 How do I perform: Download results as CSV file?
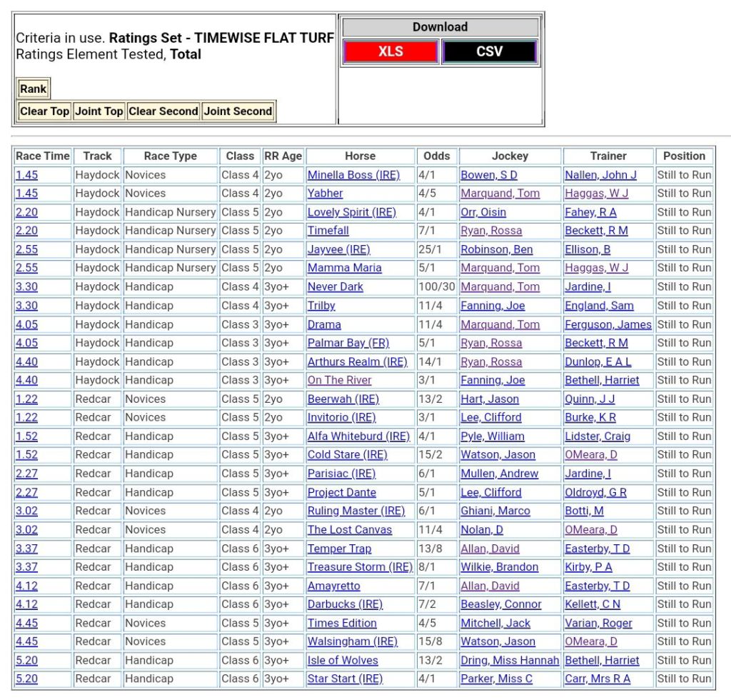(489, 51)
